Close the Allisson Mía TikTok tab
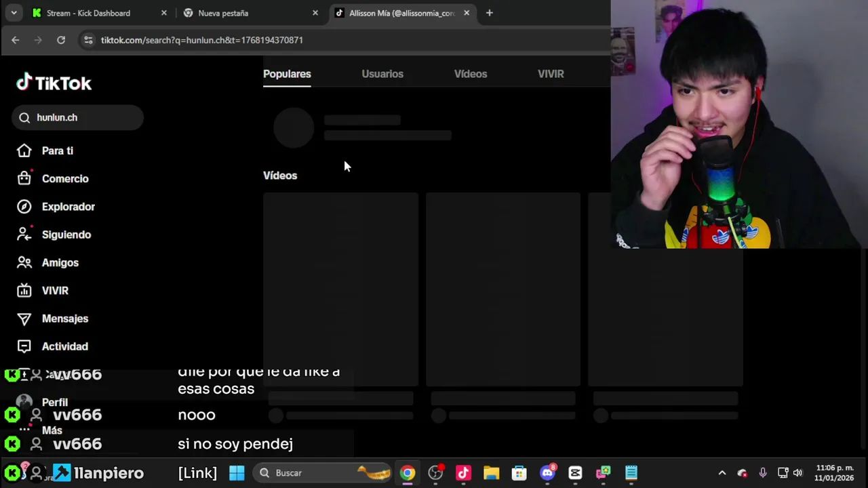868x488 pixels. click(x=467, y=13)
